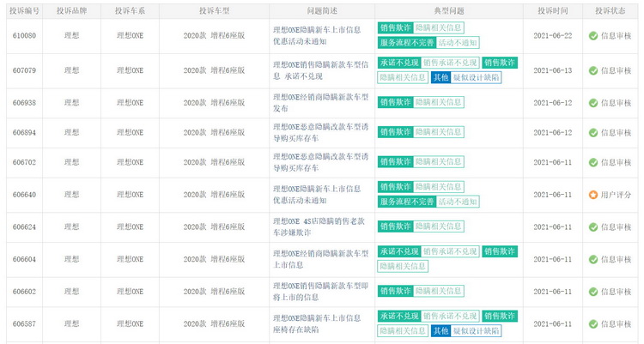Click 活动不通知 tag in row 606640
Screen dimensions: 644x344
(457, 202)
